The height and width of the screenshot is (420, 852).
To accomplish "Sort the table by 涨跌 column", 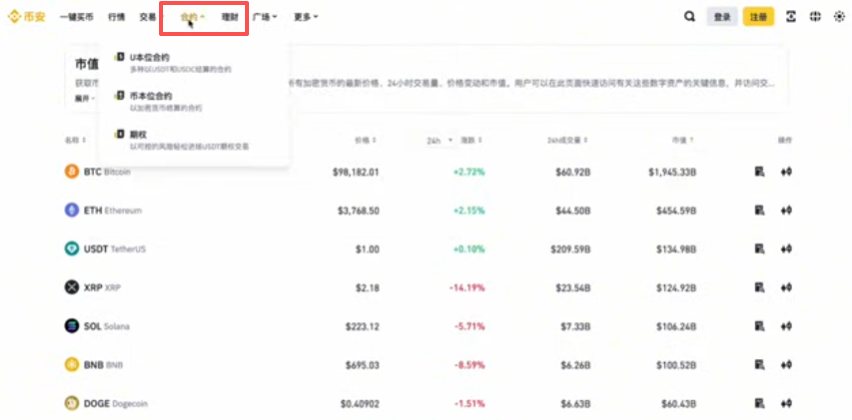I will 472,140.
